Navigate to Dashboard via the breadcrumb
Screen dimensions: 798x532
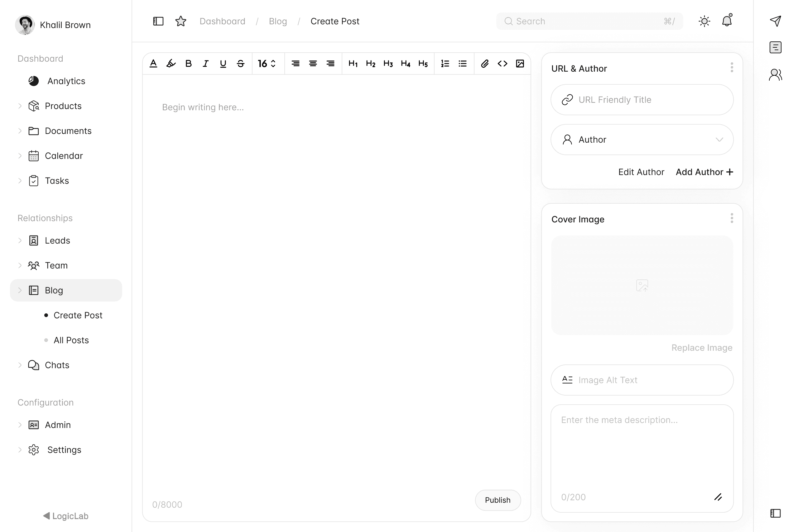pyautogui.click(x=223, y=21)
